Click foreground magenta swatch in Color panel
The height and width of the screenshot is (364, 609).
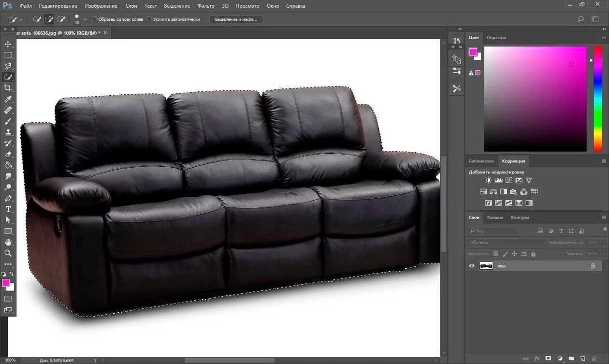pyautogui.click(x=473, y=52)
